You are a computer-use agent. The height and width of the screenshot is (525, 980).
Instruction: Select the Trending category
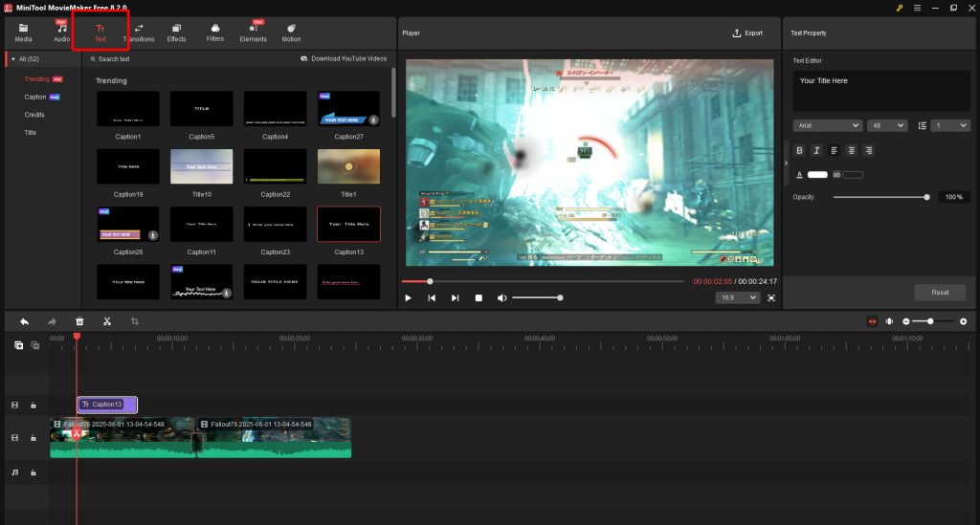[37, 79]
